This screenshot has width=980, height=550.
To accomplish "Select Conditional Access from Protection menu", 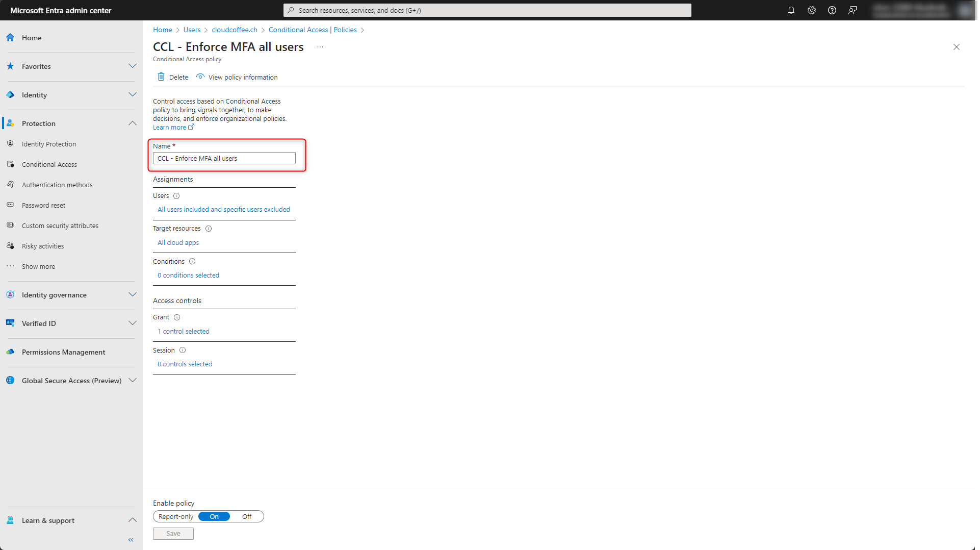I will point(49,164).
